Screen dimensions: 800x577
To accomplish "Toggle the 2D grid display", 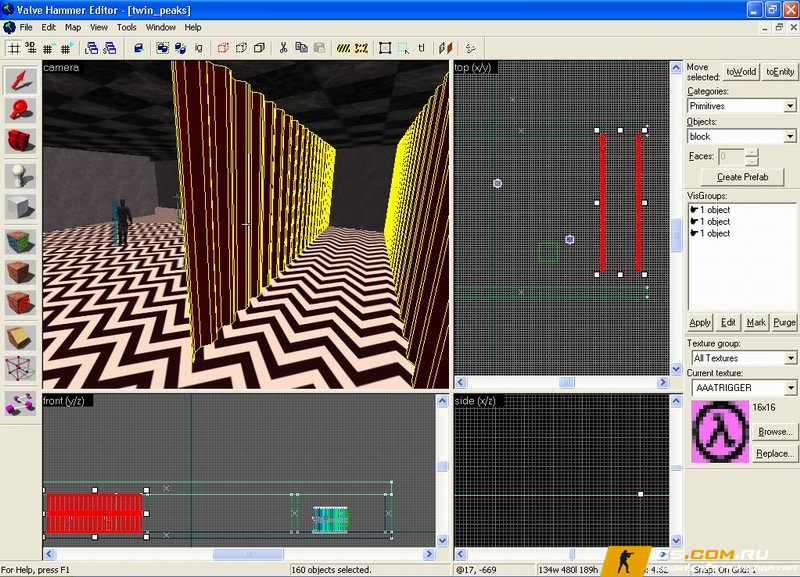I will coord(14,48).
